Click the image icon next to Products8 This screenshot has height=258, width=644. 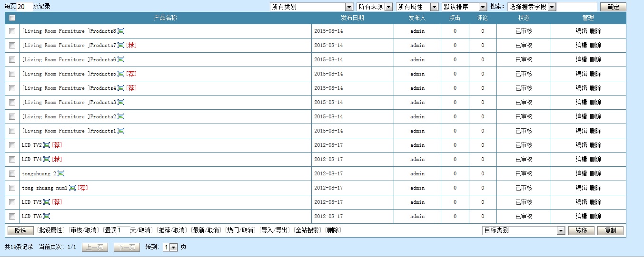click(121, 31)
